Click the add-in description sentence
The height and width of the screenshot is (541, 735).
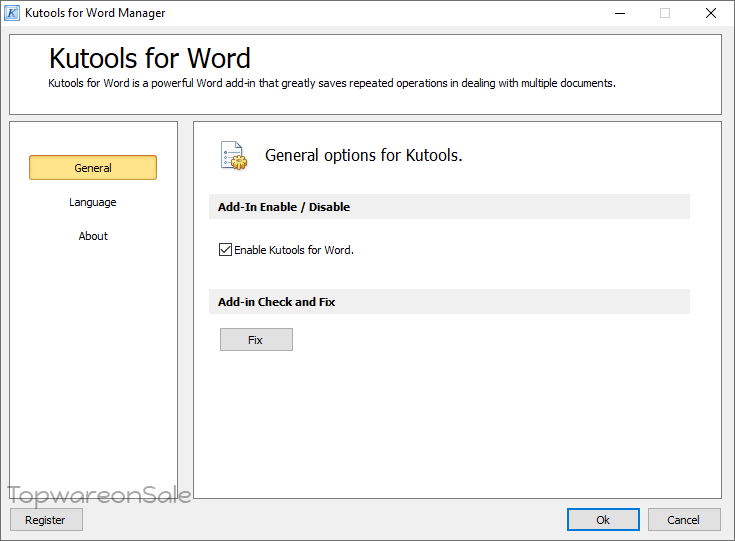click(332, 83)
